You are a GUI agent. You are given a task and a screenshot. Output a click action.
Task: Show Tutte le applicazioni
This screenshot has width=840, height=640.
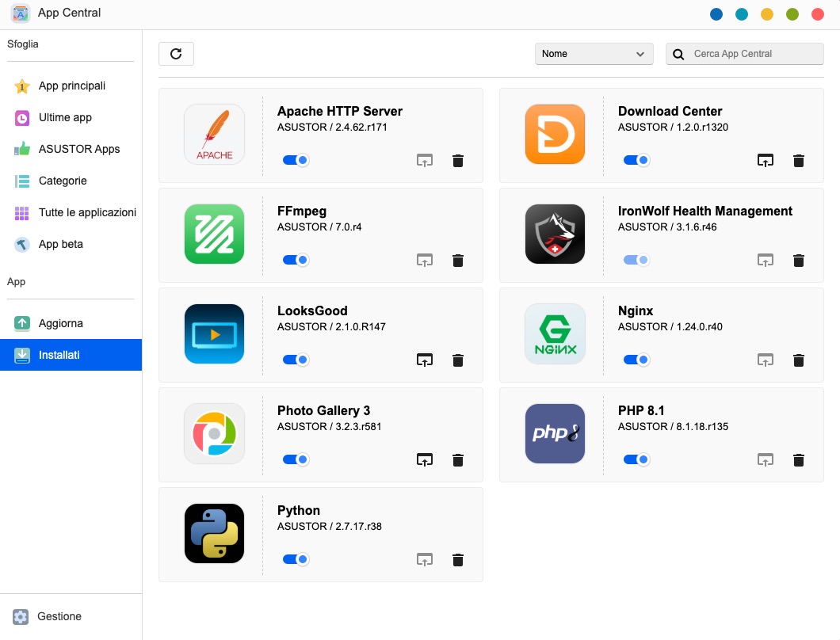click(x=71, y=212)
